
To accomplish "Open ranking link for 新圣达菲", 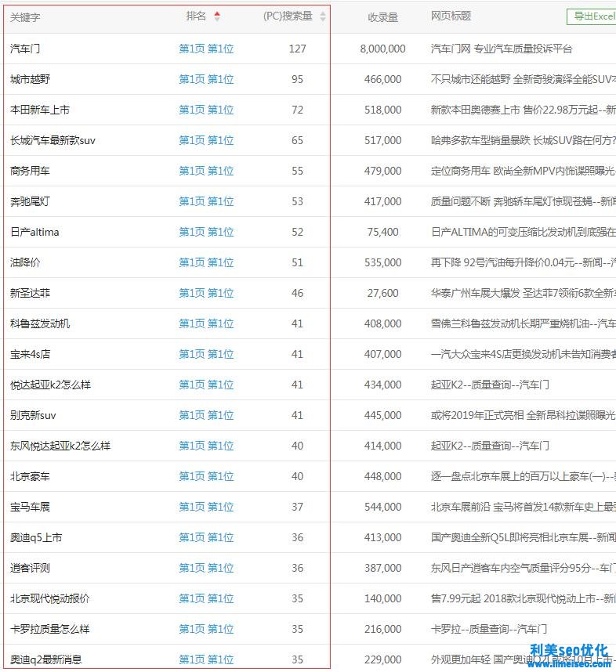I will tap(206, 293).
